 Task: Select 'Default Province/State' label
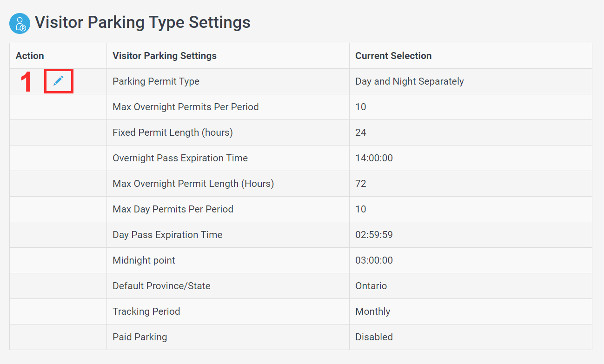[161, 286]
